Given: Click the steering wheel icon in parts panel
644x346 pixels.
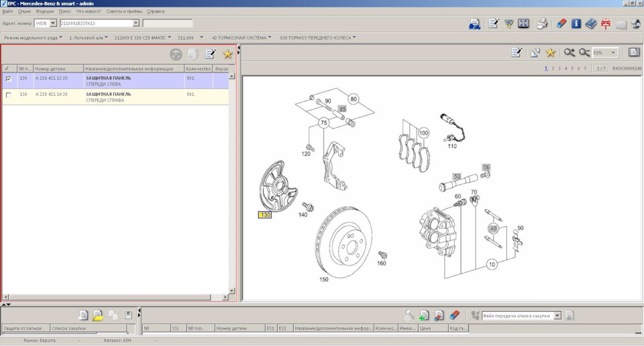Looking at the screenshot, I should pyautogui.click(x=176, y=54).
